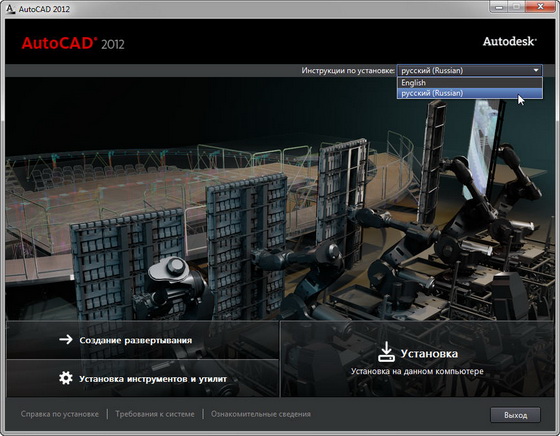The width and height of the screenshot is (560, 436).
Task: Click the arrow icon beside Создание развертывания
Action: [x=66, y=340]
